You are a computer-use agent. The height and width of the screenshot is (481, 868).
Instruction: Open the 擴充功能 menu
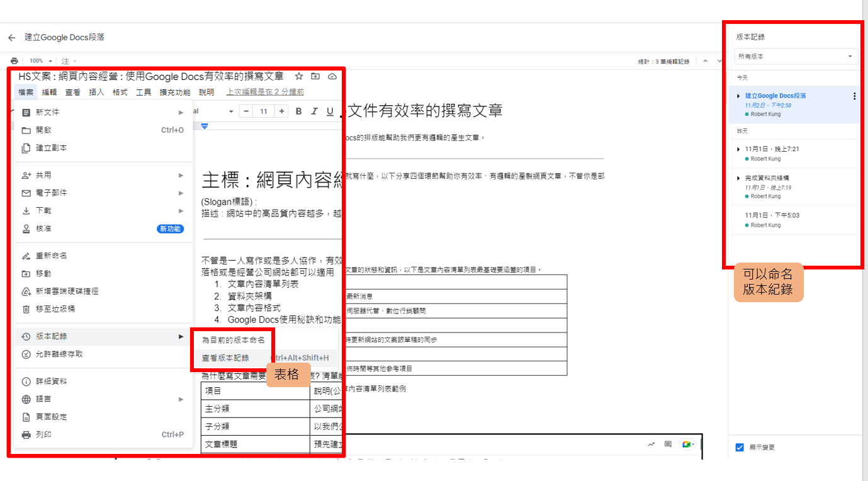(x=175, y=92)
